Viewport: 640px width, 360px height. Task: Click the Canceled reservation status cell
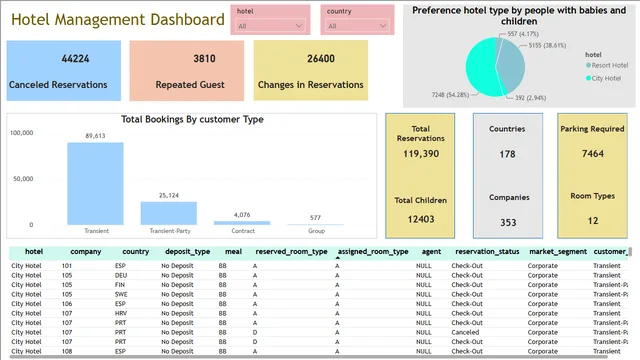point(465,332)
